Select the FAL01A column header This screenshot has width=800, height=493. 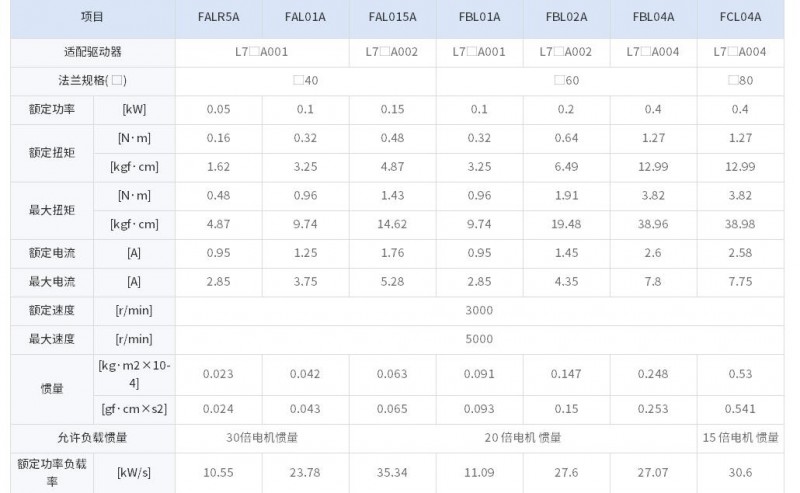tap(305, 17)
